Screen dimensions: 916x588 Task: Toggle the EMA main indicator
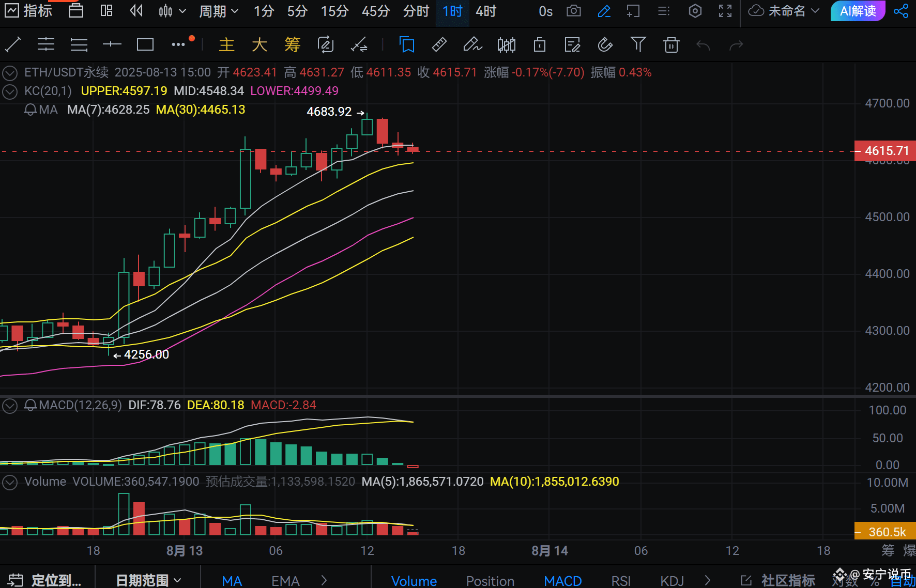click(285, 581)
